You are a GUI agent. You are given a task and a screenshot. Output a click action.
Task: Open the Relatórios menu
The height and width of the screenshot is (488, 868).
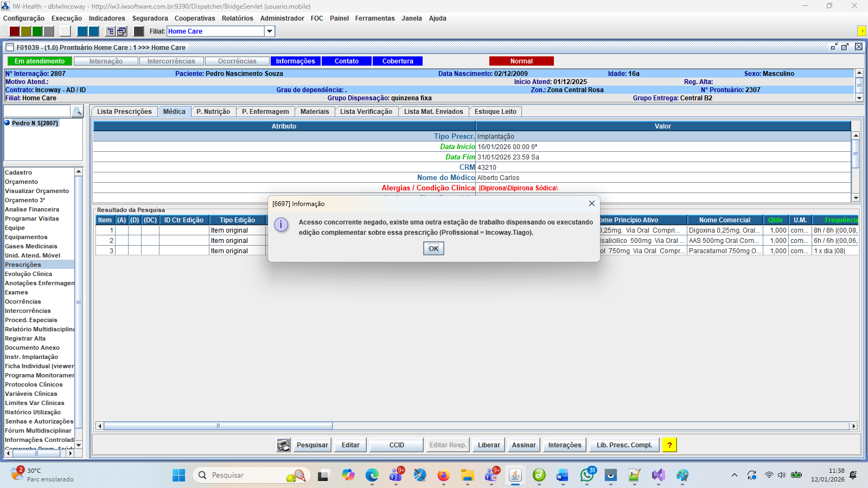[237, 18]
